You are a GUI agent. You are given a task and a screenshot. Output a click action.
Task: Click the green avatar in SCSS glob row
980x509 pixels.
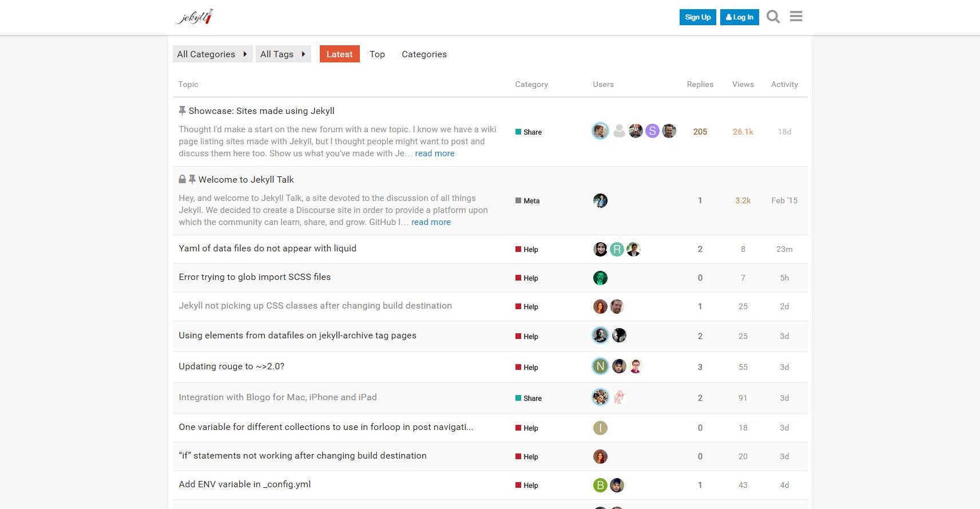[x=600, y=278]
